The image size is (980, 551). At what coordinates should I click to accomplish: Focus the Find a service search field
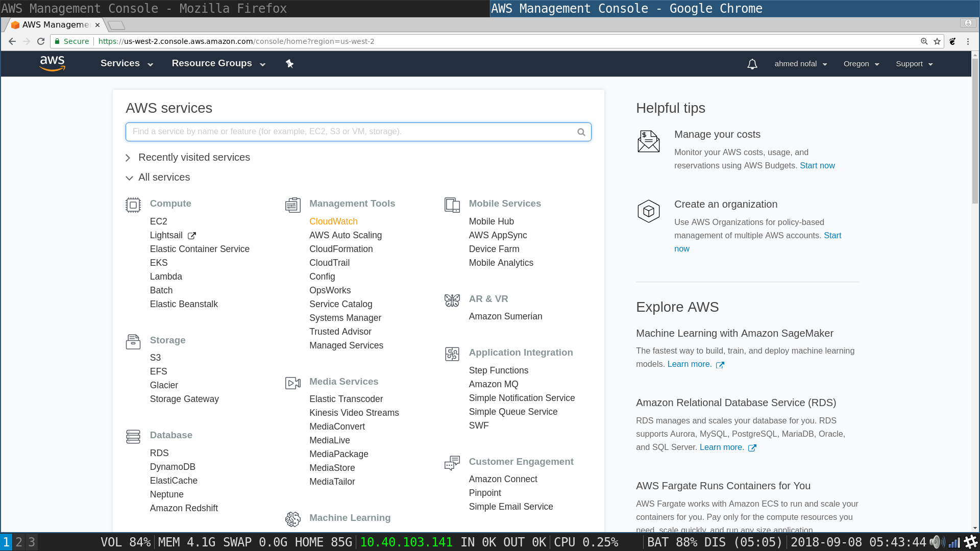(x=352, y=132)
